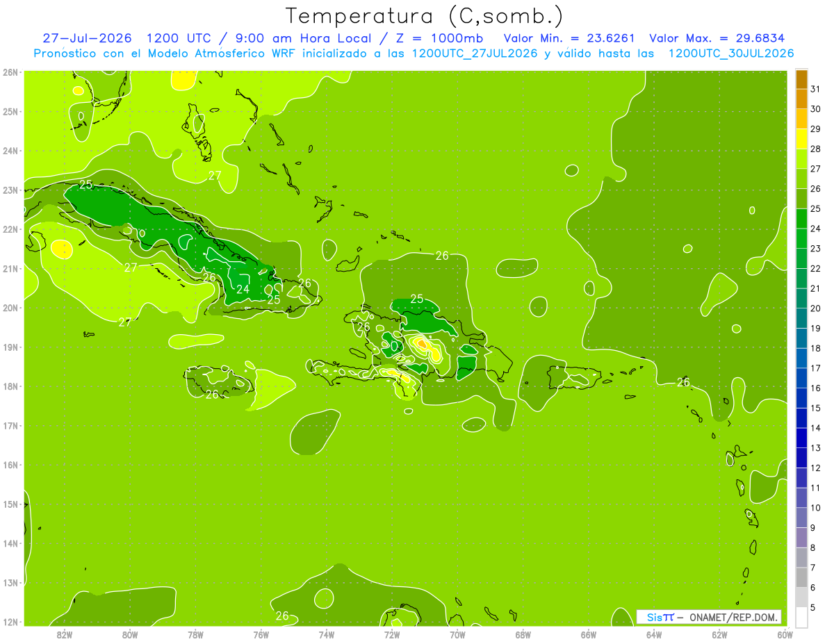
Task: Click the "64W" longitude axis label
Action: coord(654,634)
